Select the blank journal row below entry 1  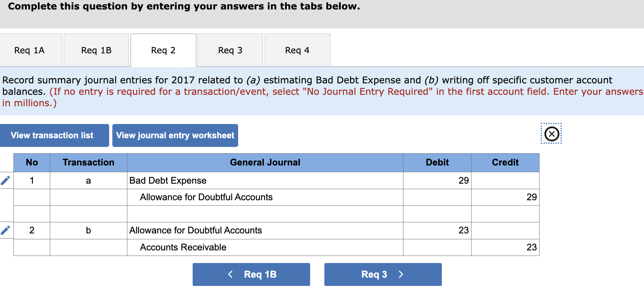(x=264, y=214)
